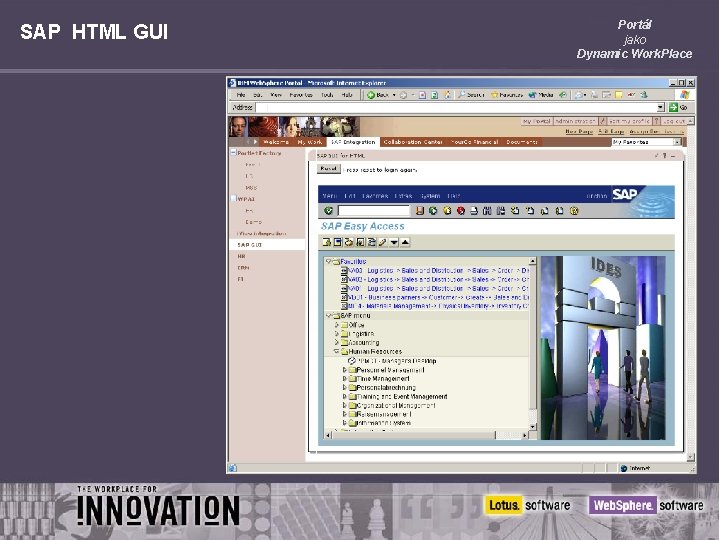Click the Administration link
The height and width of the screenshot is (540, 720).
[575, 121]
